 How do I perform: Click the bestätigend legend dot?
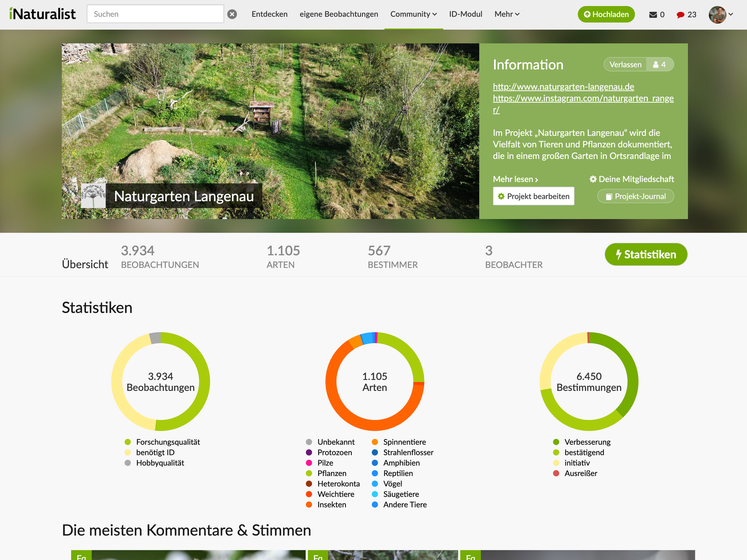pos(556,453)
